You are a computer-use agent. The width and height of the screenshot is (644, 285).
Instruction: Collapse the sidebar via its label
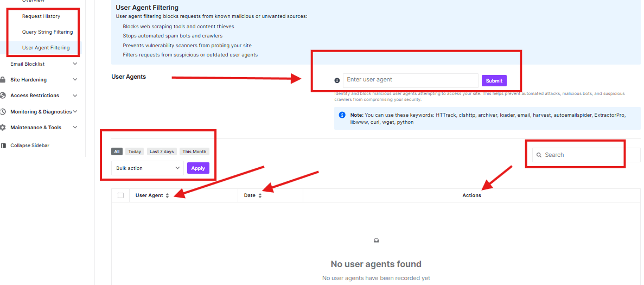(30, 145)
